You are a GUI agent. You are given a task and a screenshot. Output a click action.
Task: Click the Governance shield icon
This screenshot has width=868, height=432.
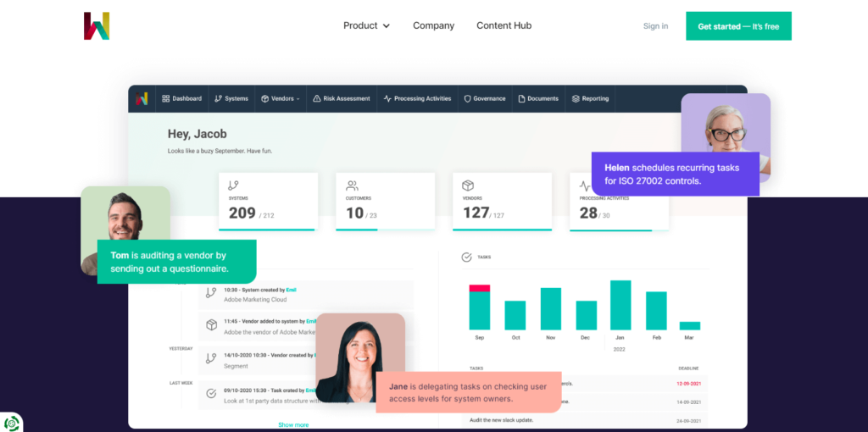pyautogui.click(x=467, y=98)
